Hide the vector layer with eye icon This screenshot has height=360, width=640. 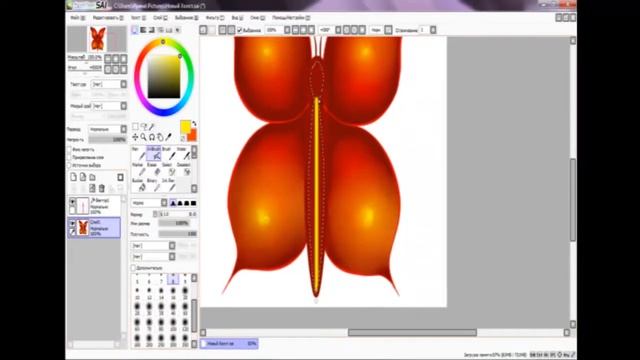point(73,202)
